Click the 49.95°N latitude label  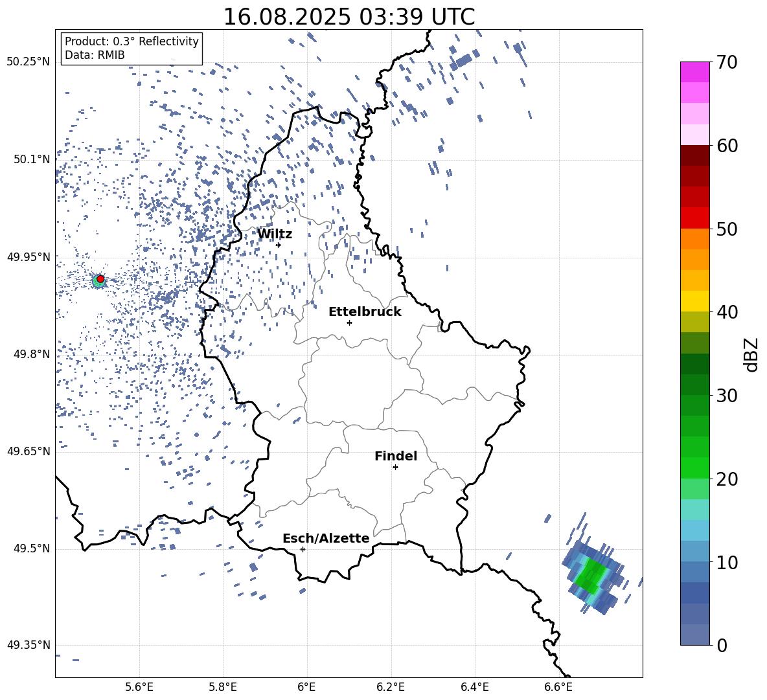pyautogui.click(x=29, y=257)
